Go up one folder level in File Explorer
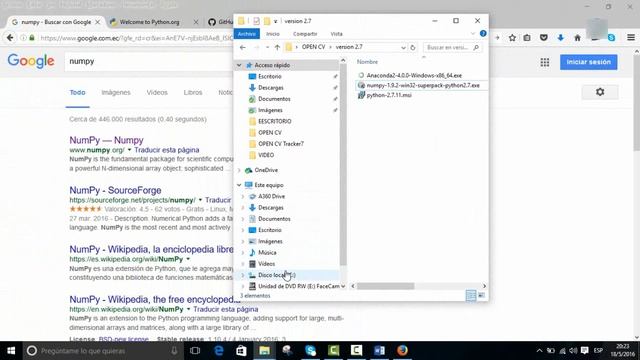Screen dimensions: 640x360 click(277, 47)
